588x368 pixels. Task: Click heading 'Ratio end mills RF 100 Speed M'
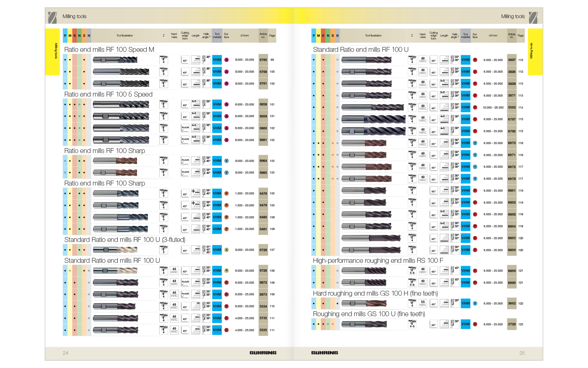point(109,50)
